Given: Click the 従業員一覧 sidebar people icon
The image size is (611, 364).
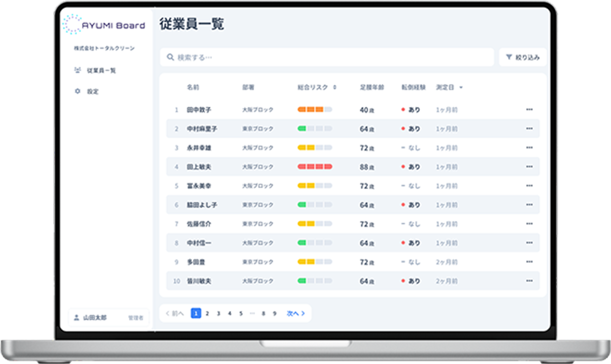Looking at the screenshot, I should tap(78, 70).
